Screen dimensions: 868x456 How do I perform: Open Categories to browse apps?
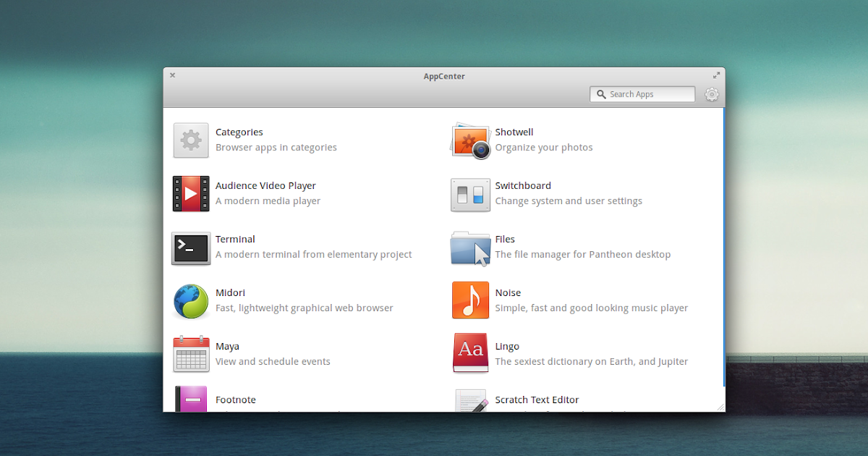[239, 132]
